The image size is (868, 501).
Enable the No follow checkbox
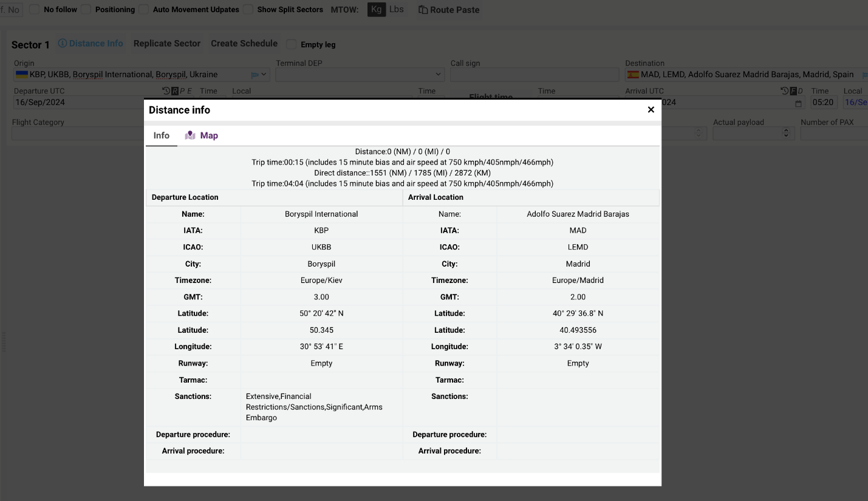pos(35,9)
